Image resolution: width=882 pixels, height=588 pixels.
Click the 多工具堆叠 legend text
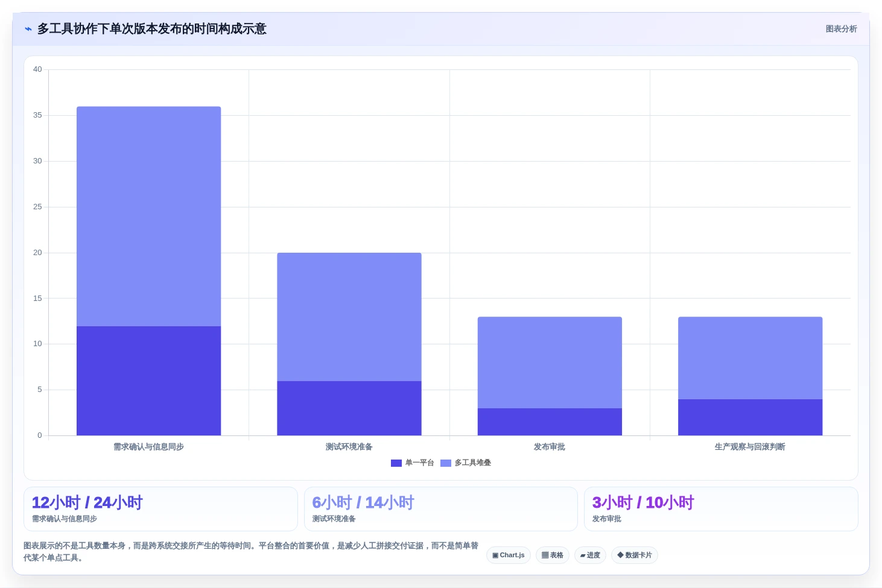(473, 463)
